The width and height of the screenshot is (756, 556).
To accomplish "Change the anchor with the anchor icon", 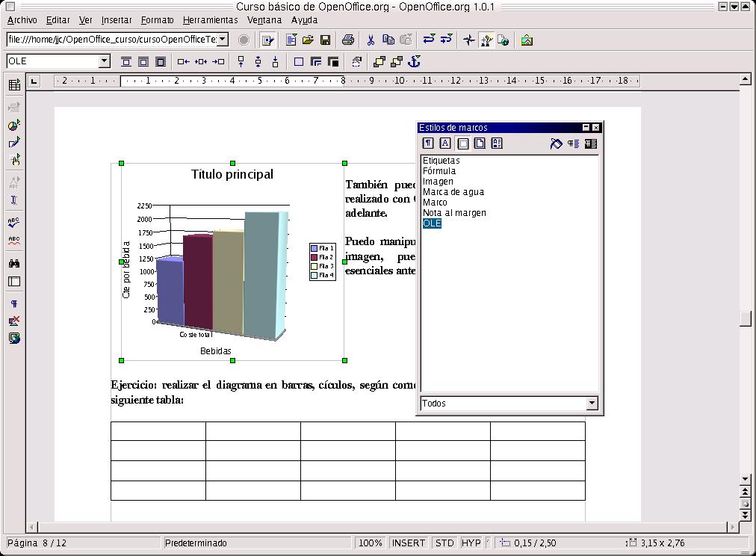I will pos(414,62).
